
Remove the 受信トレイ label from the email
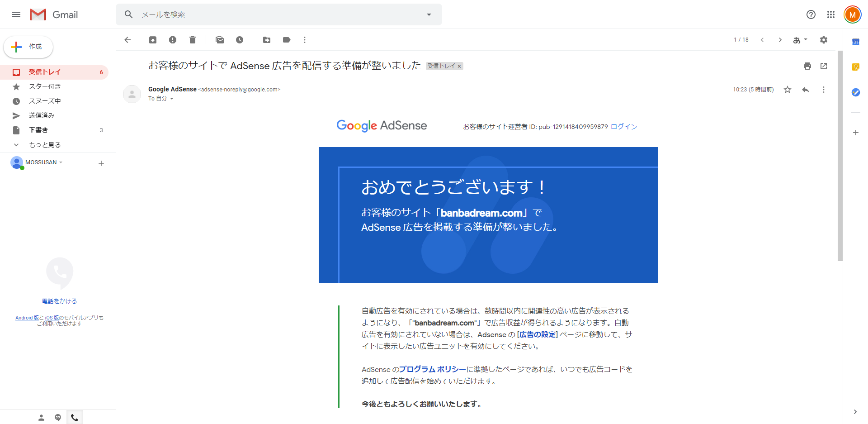pos(459,66)
